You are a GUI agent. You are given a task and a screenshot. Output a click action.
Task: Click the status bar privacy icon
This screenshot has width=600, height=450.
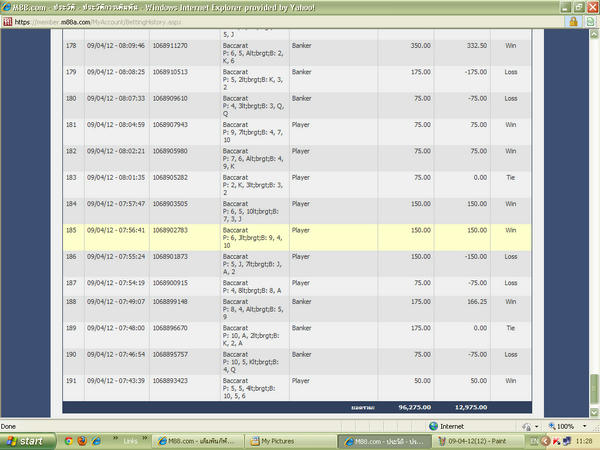coord(527,426)
